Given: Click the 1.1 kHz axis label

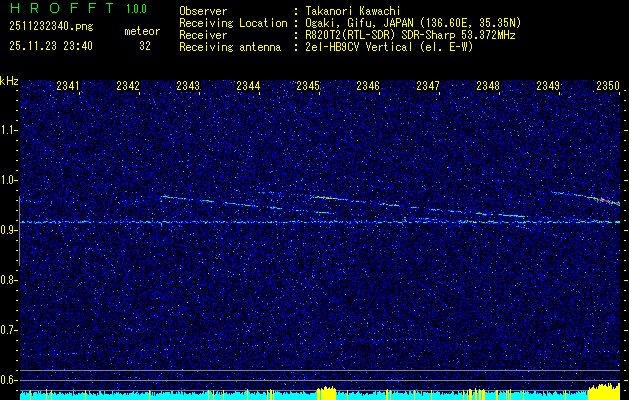Looking at the screenshot, I should pyautogui.click(x=7, y=130).
